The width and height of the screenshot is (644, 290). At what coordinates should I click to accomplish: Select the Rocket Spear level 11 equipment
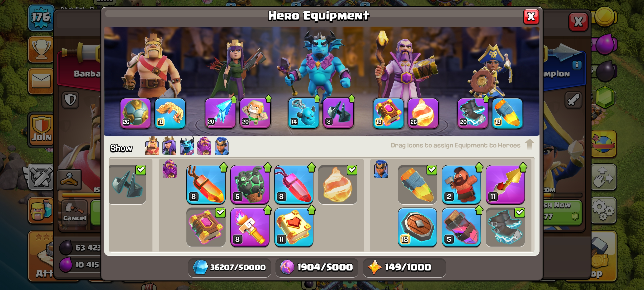pos(505,184)
